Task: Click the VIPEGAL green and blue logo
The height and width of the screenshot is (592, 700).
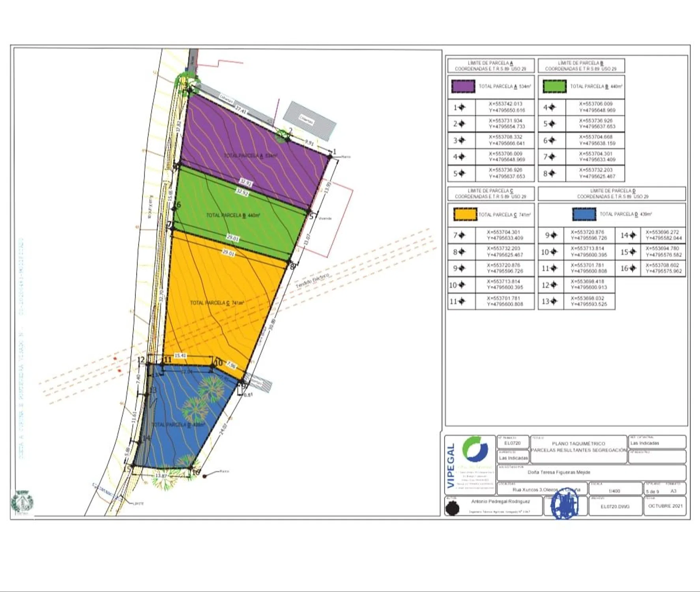Action: [475, 449]
